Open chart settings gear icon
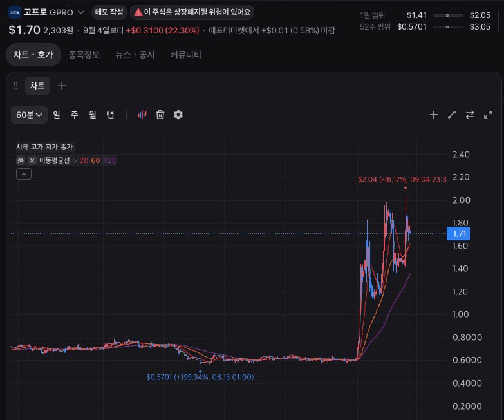 point(178,115)
